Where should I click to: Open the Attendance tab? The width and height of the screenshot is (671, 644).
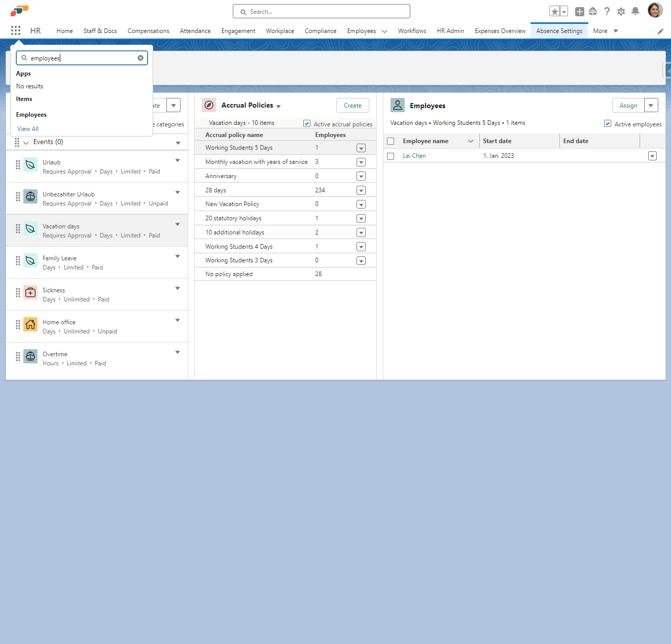[195, 31]
